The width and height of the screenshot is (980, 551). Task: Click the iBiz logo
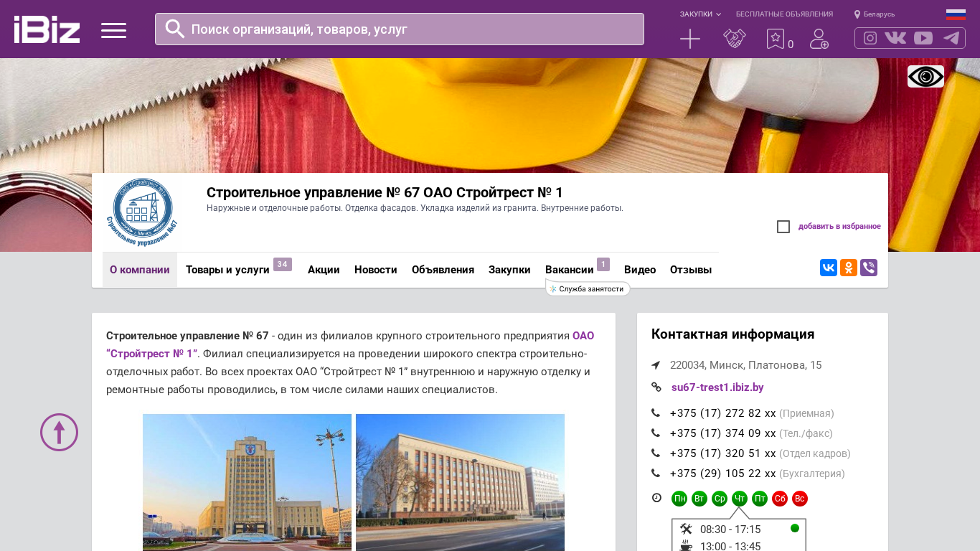pyautogui.click(x=47, y=29)
